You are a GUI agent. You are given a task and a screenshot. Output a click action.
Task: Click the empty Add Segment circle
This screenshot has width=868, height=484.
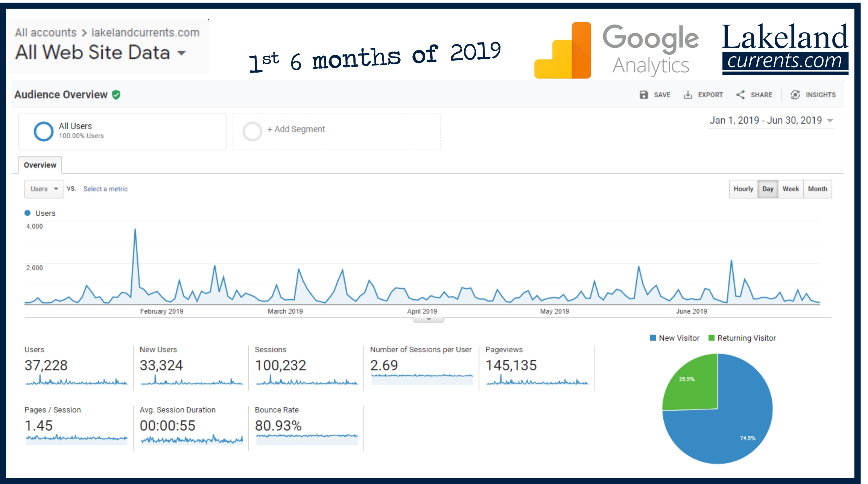(x=252, y=131)
